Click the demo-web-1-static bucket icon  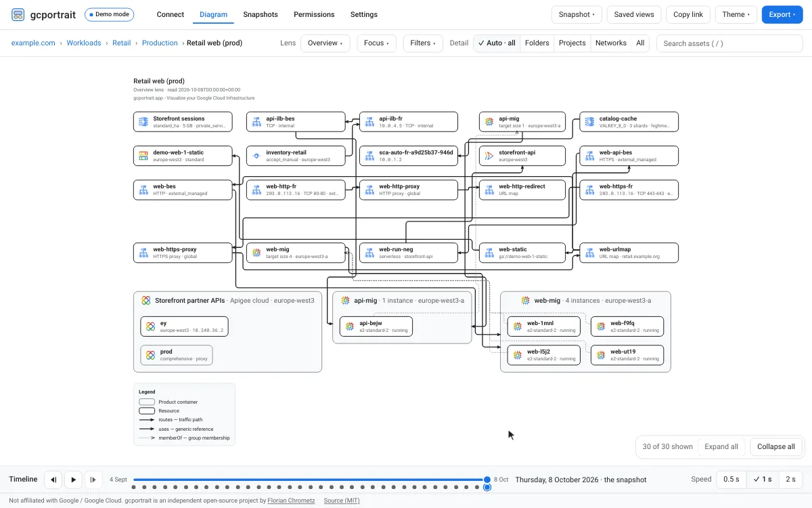click(x=143, y=156)
